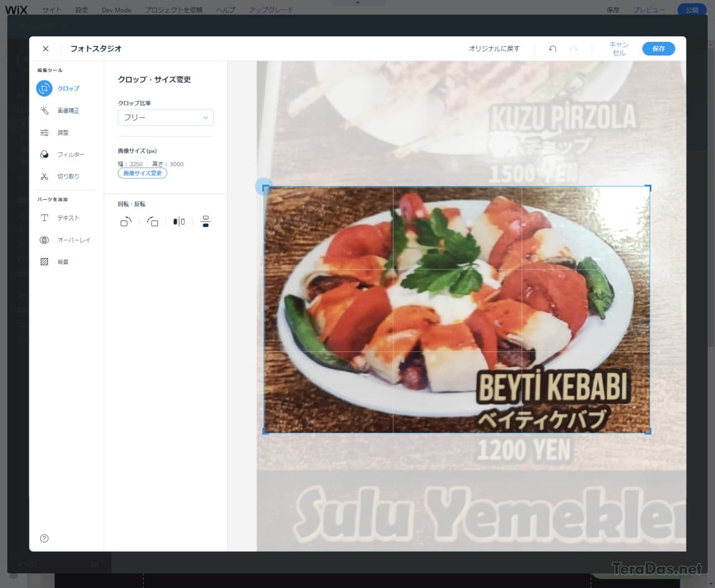Click the アップグレード link
The image size is (715, 588).
point(271,10)
